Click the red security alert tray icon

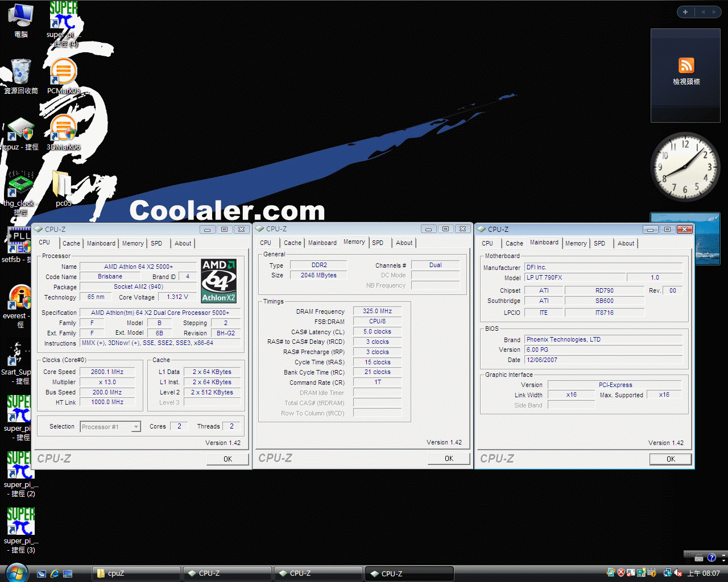pyautogui.click(x=622, y=573)
